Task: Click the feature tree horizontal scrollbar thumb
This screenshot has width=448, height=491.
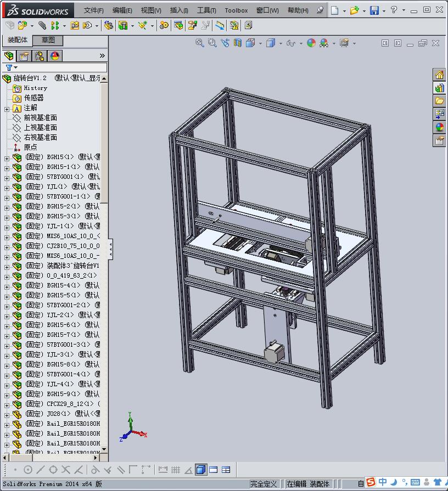Action: tap(21, 458)
